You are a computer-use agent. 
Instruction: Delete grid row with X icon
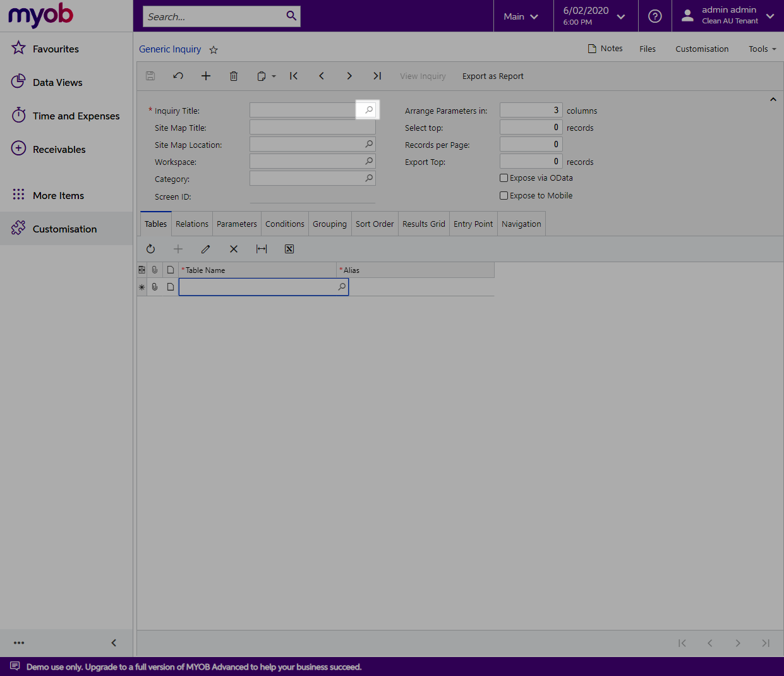pyautogui.click(x=234, y=249)
